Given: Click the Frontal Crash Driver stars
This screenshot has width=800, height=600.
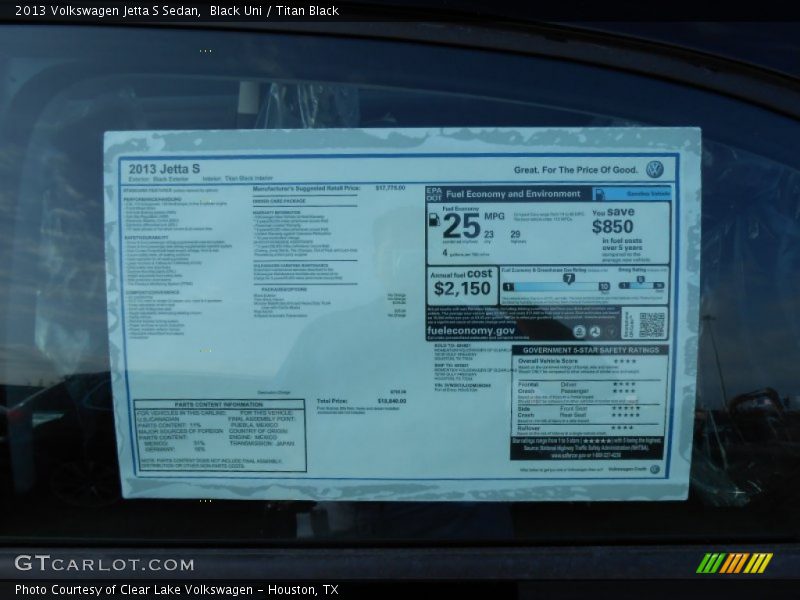Looking at the screenshot, I should (624, 384).
